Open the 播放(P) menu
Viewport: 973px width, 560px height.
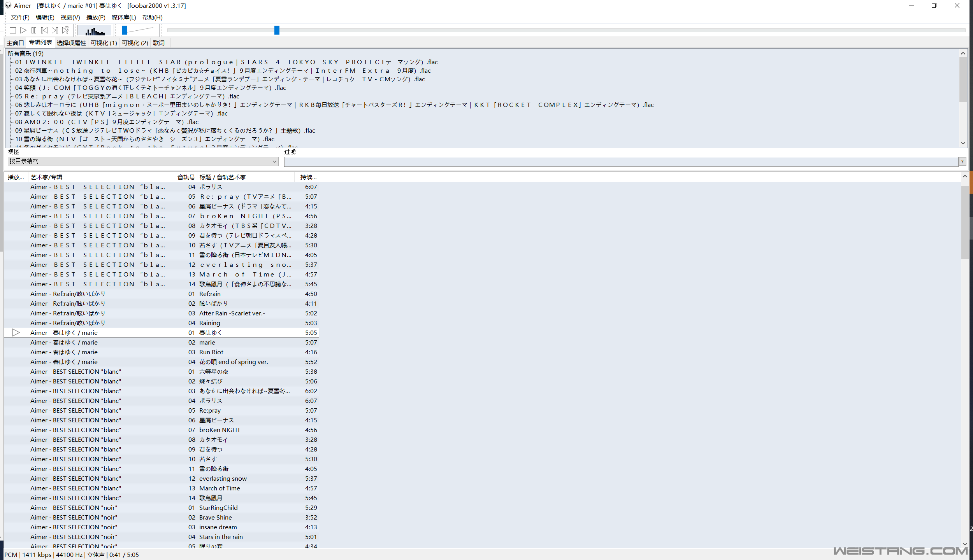coord(95,17)
